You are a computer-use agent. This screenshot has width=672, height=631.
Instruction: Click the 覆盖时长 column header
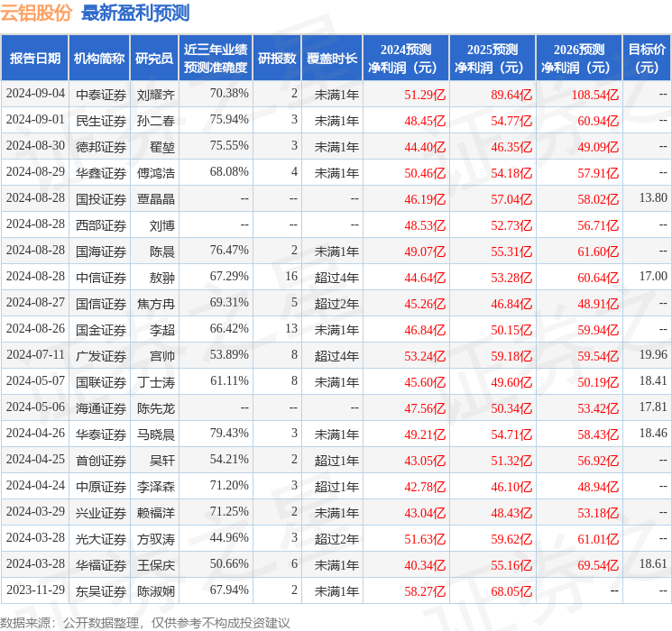pyautogui.click(x=332, y=59)
